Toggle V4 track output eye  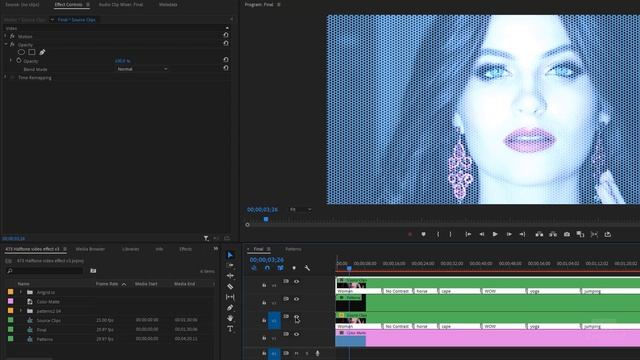[296, 282]
